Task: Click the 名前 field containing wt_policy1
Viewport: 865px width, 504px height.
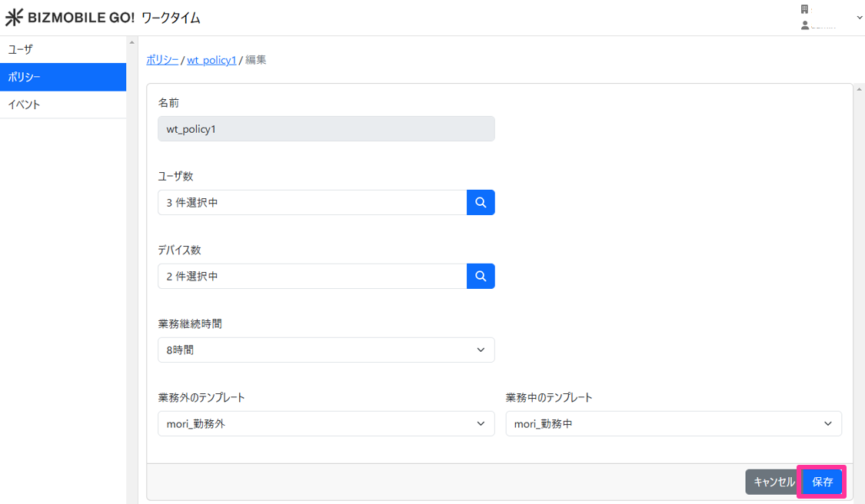Action: [326, 129]
